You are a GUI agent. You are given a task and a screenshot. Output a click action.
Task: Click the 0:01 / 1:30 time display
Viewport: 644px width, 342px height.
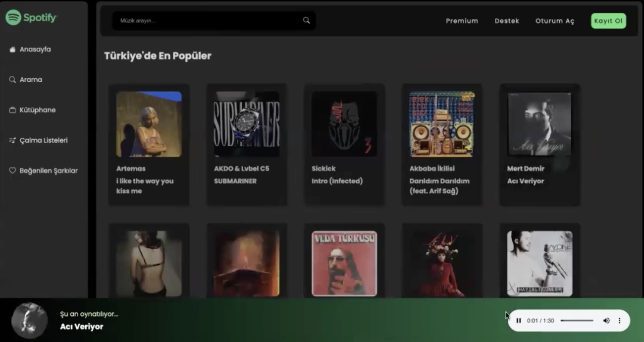(x=540, y=321)
